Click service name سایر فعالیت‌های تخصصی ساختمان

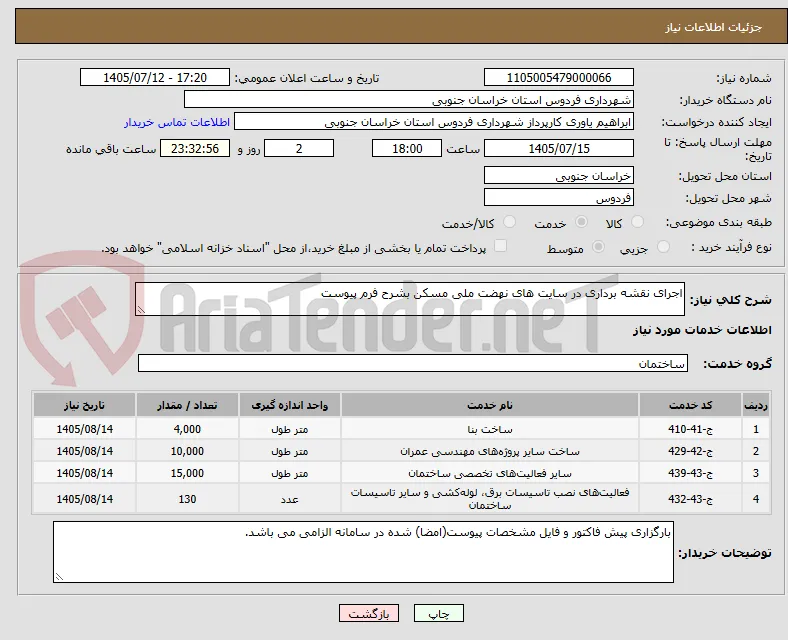tap(489, 473)
